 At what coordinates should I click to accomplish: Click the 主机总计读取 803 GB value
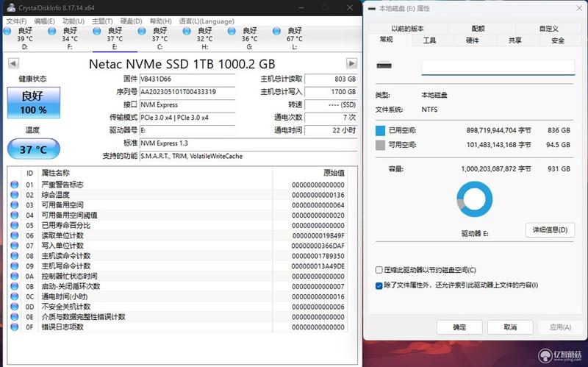tap(331, 79)
